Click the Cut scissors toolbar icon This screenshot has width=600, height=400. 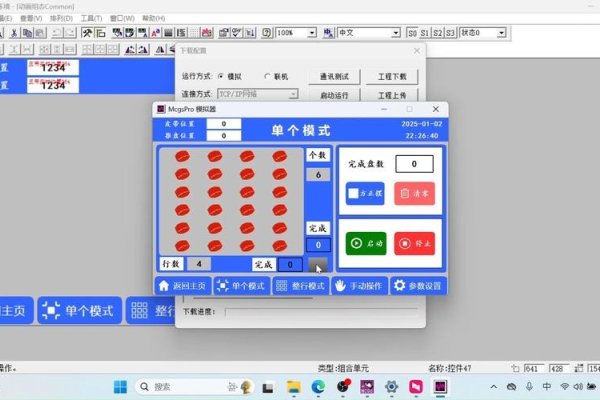click(14, 33)
